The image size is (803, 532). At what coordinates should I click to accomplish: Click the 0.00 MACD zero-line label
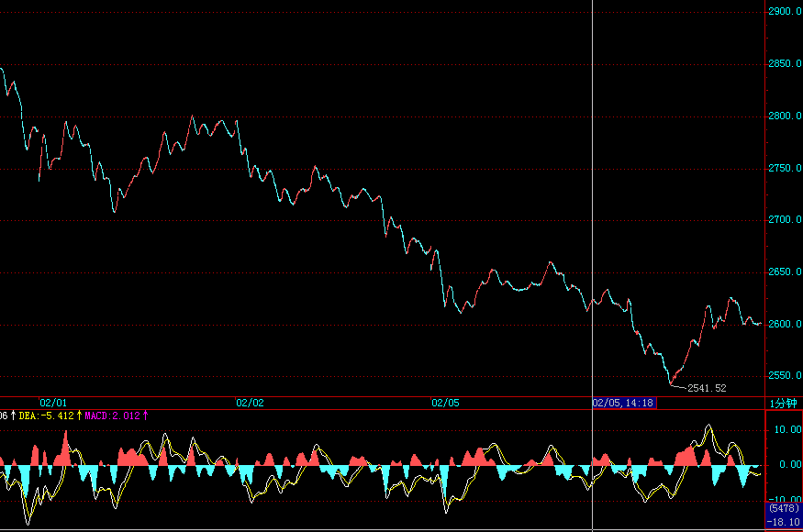(x=790, y=464)
